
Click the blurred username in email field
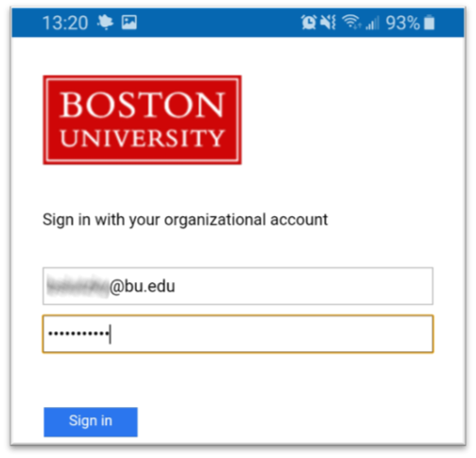pos(77,286)
